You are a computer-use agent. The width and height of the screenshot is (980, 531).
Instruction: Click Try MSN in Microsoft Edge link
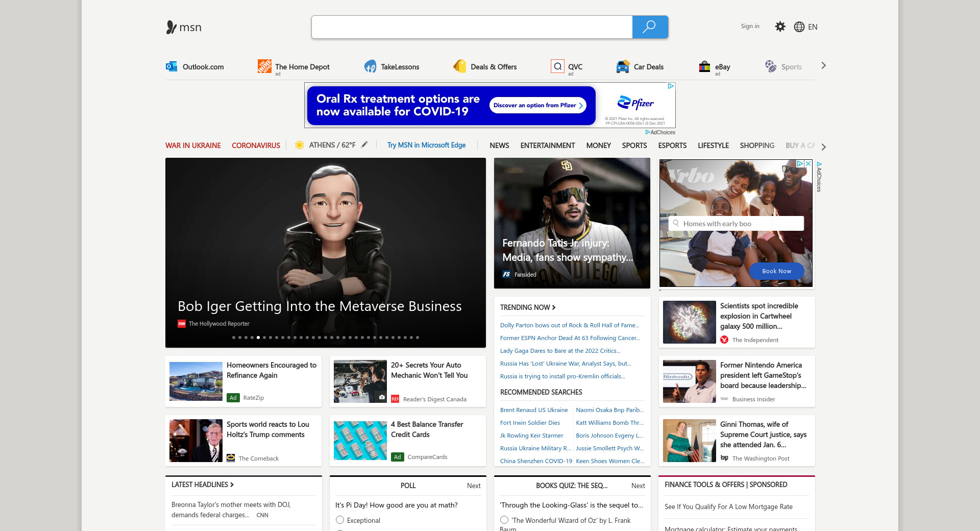pos(426,146)
